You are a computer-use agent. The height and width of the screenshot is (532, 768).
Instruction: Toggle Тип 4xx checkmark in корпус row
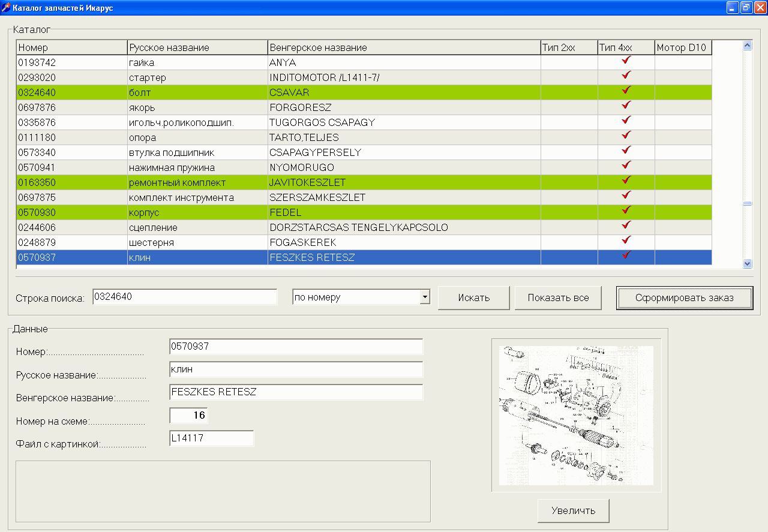point(626,211)
